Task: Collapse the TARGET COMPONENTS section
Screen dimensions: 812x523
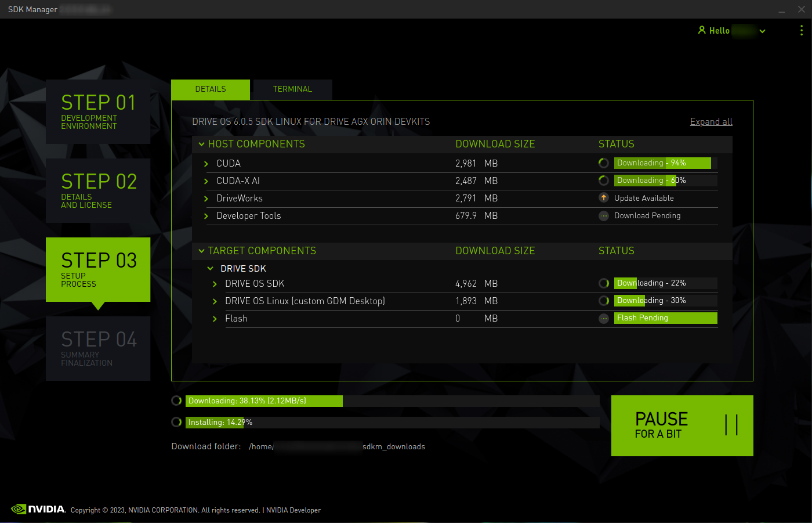Action: pos(201,251)
